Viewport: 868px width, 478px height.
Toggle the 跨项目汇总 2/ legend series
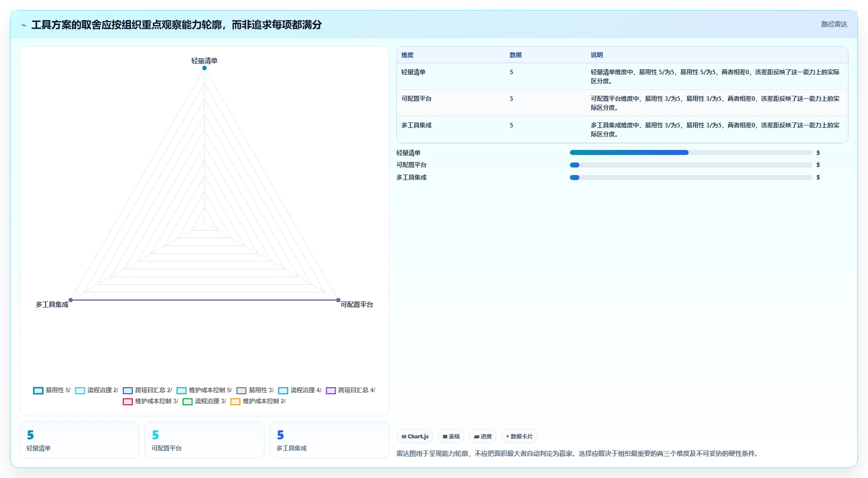[147, 390]
